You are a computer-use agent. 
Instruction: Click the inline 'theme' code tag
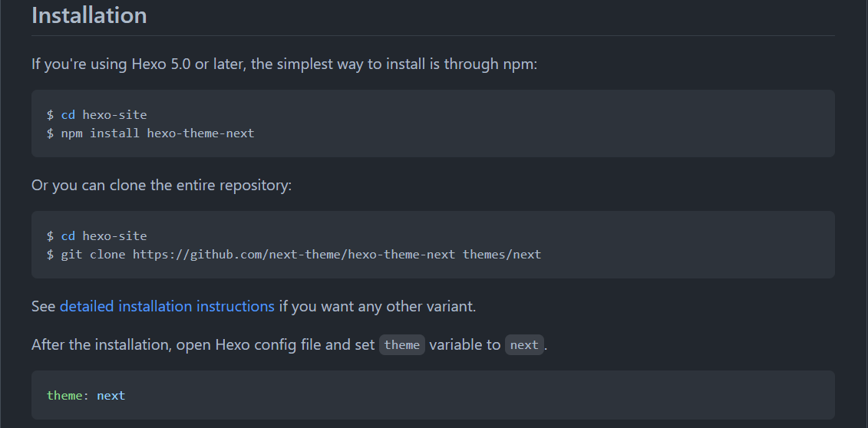402,345
